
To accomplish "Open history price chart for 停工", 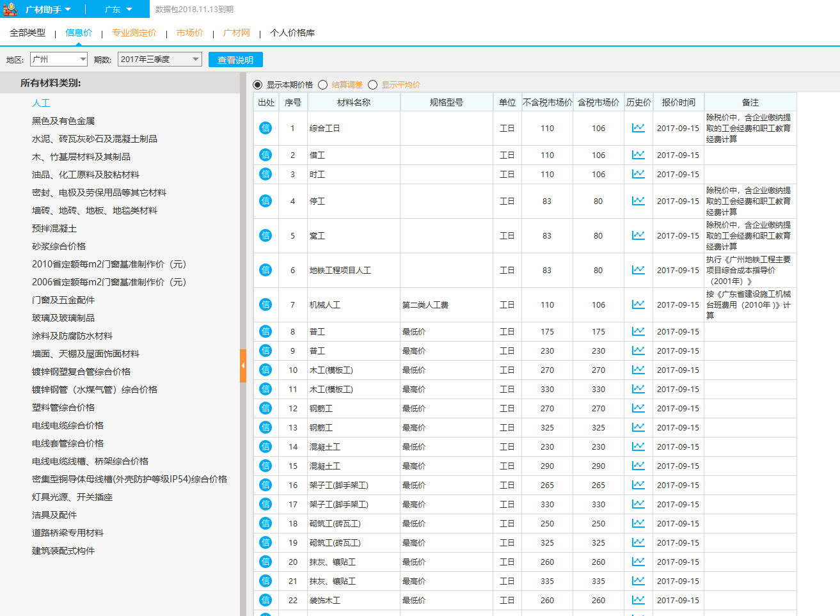I will [x=638, y=201].
